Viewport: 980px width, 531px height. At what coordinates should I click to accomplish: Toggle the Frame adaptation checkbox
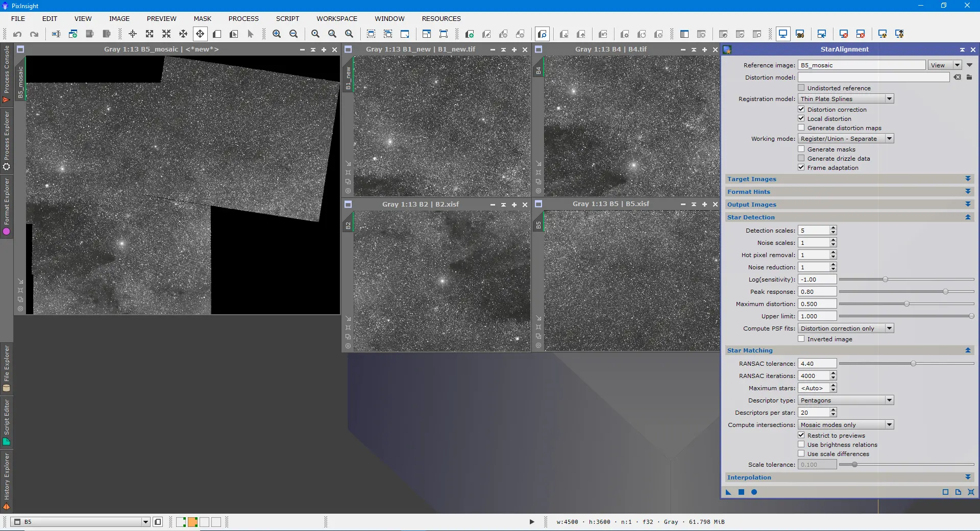click(801, 167)
